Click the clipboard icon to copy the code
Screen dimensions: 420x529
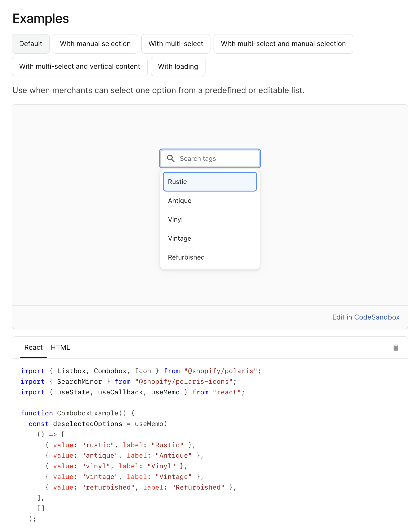pos(396,347)
